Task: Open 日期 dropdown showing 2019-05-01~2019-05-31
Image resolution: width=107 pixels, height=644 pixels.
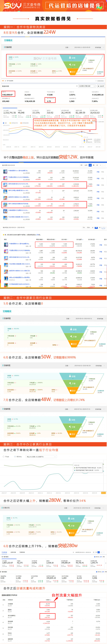Action: (x=68, y=319)
